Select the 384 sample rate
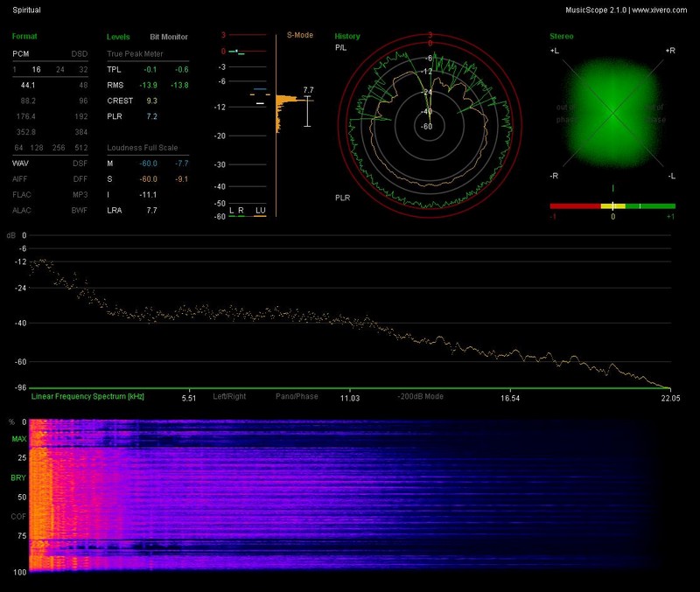The width and height of the screenshot is (700, 592). click(x=81, y=132)
